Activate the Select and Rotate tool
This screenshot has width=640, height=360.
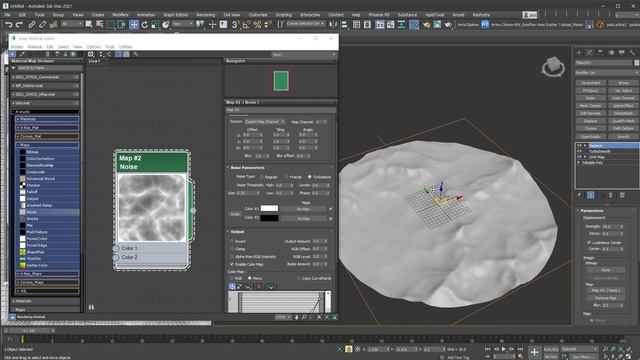point(144,25)
